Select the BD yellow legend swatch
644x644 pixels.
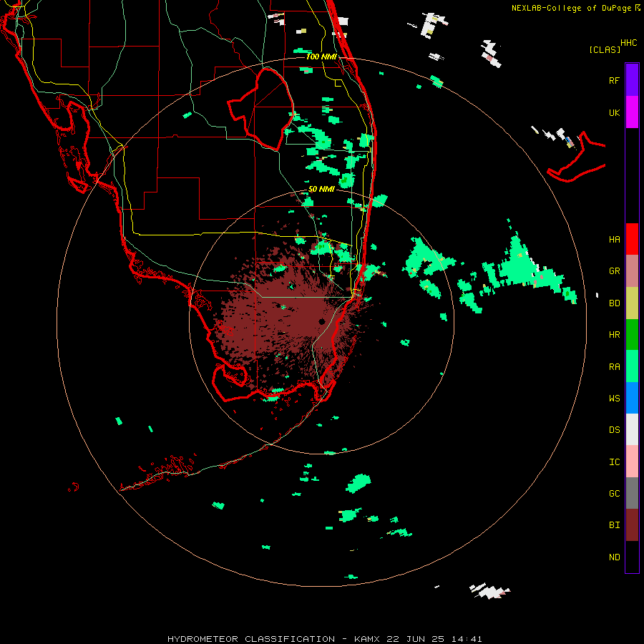click(x=632, y=303)
